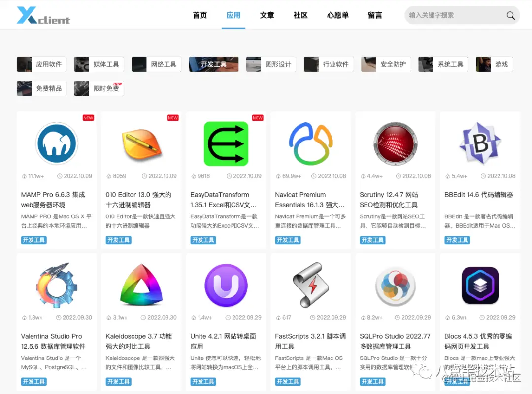Select the 网络工具 category
The height and width of the screenshot is (394, 532).
[157, 64]
